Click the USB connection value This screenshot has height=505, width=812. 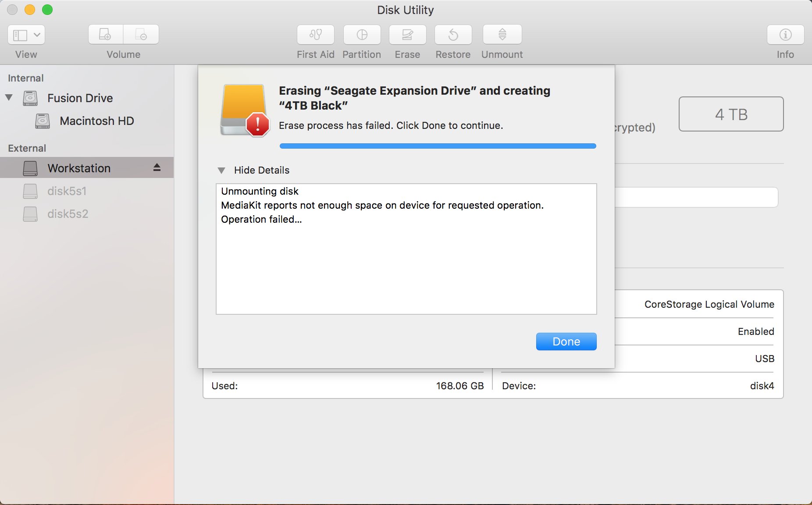tap(765, 359)
